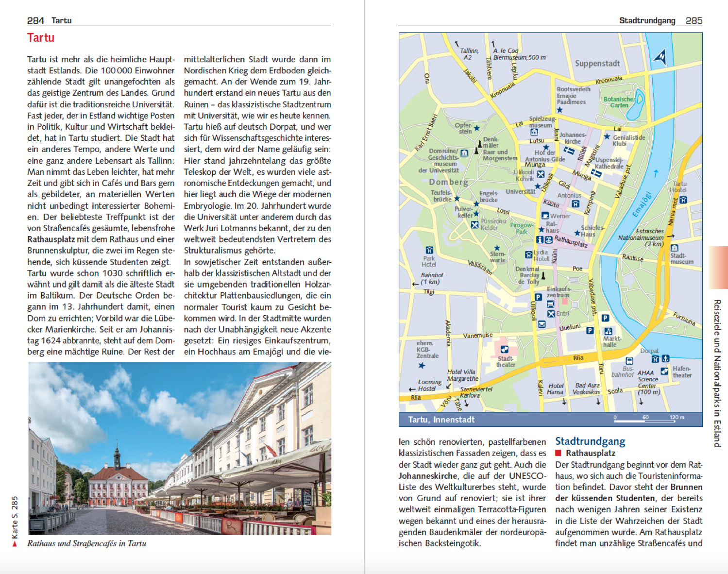Click the 'Domberg' label on the map
728x574 pixels.
(448, 182)
